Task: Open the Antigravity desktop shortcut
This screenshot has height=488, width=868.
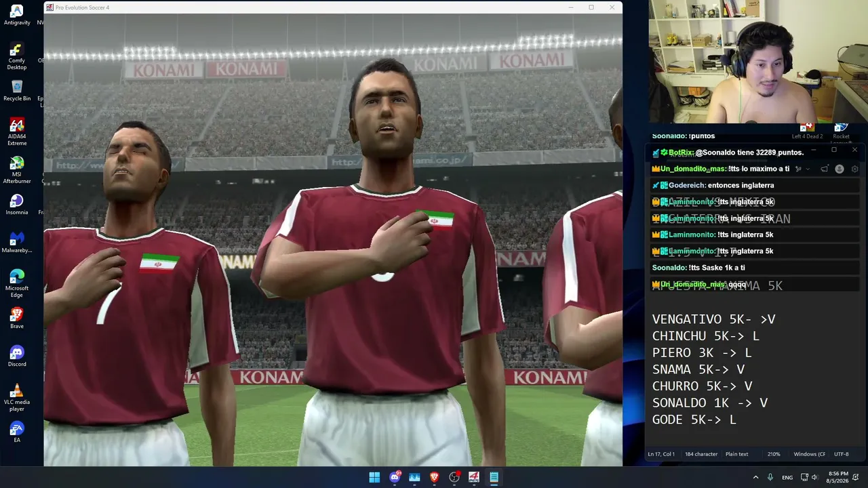Action: click(17, 15)
